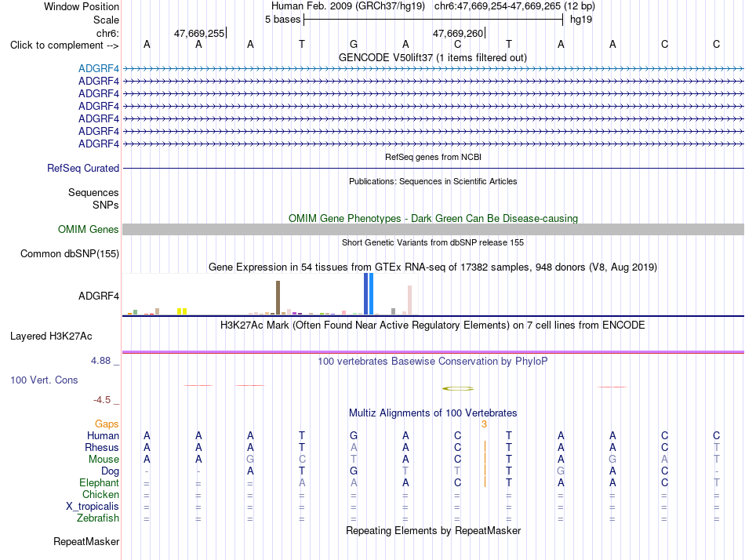Click the Gaps row label

[107, 424]
